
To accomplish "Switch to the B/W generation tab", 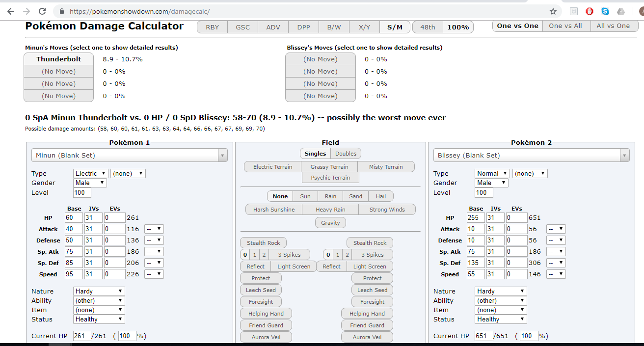I will pos(334,27).
